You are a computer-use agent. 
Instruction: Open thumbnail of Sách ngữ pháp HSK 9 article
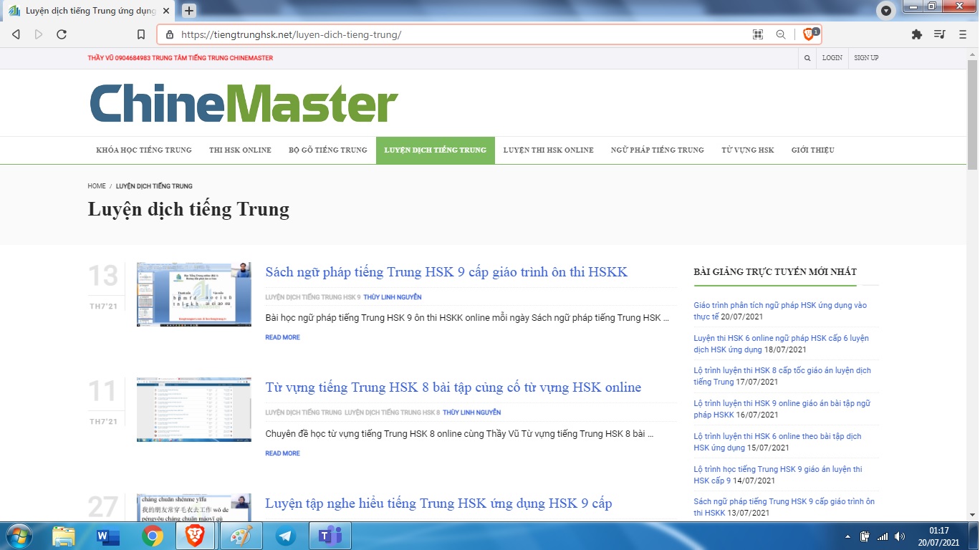pyautogui.click(x=194, y=294)
